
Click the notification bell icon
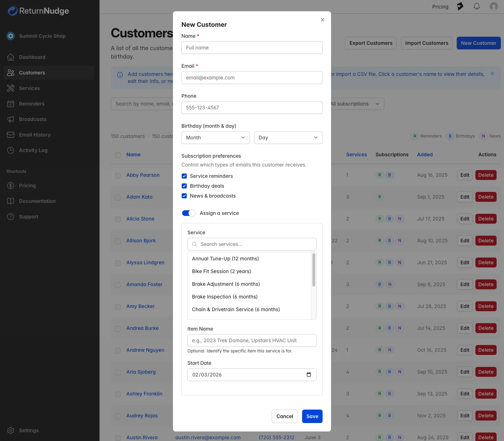pyautogui.click(x=476, y=6)
